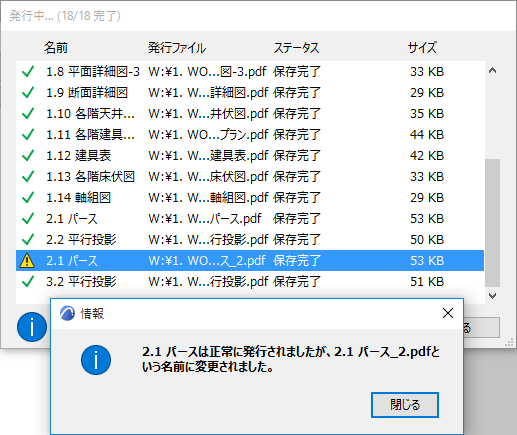
Task: Click the Archicad logo icon in 情報 title bar
Action: (x=67, y=313)
